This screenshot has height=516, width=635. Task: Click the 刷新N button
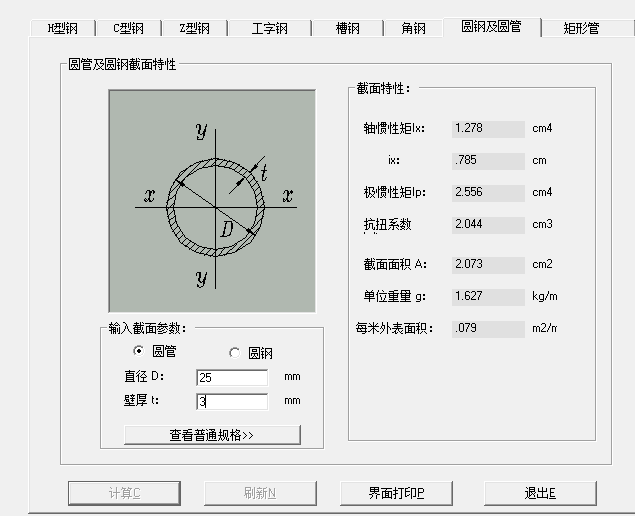(x=260, y=493)
